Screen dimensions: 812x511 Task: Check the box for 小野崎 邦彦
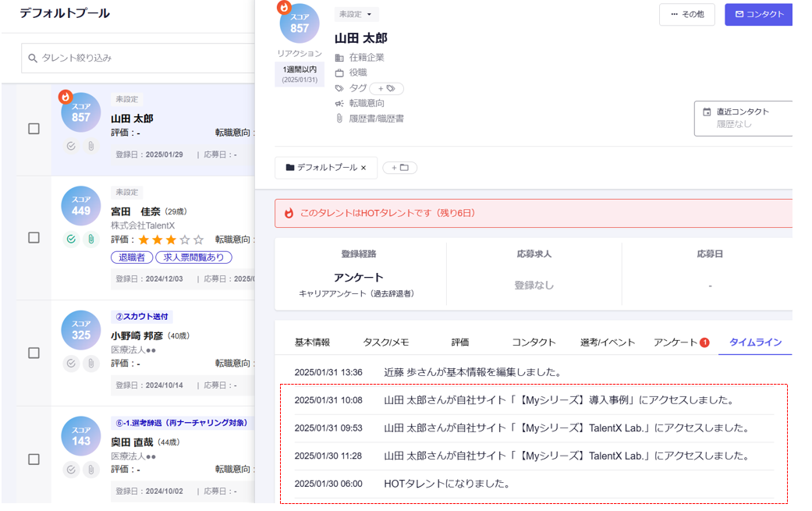click(x=34, y=353)
